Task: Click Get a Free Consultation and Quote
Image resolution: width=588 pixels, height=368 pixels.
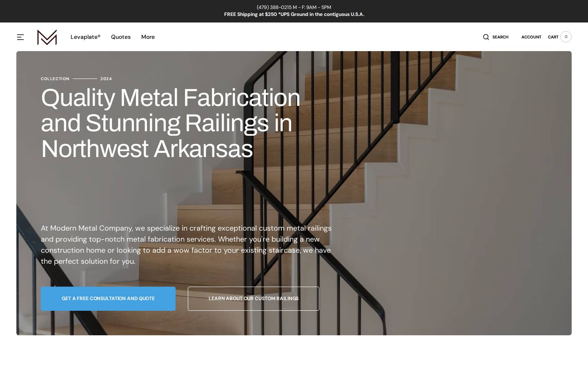Action: 108,298
